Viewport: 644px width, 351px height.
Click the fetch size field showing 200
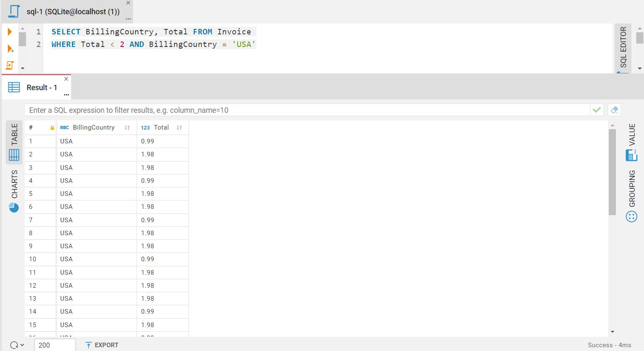pyautogui.click(x=55, y=345)
